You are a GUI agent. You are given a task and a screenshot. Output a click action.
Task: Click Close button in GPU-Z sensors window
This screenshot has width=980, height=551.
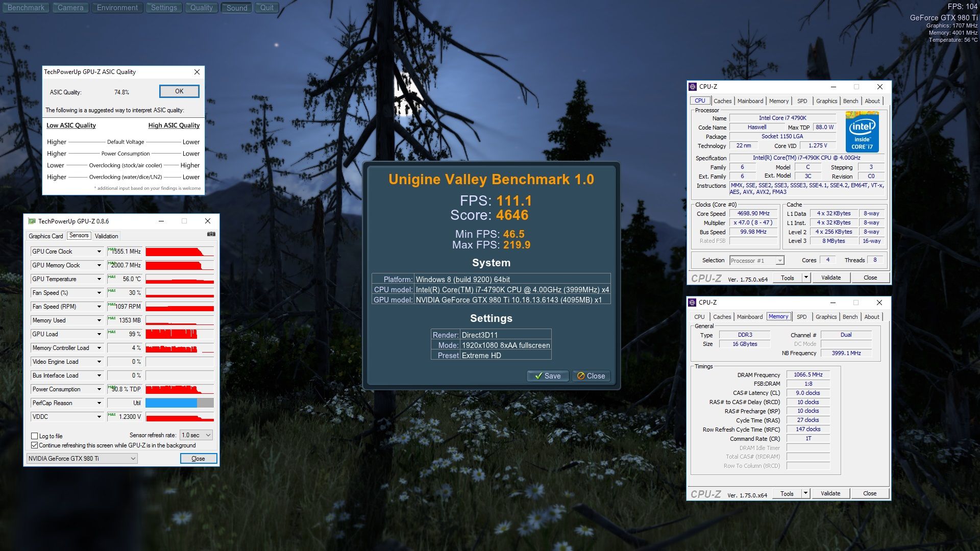199,459
